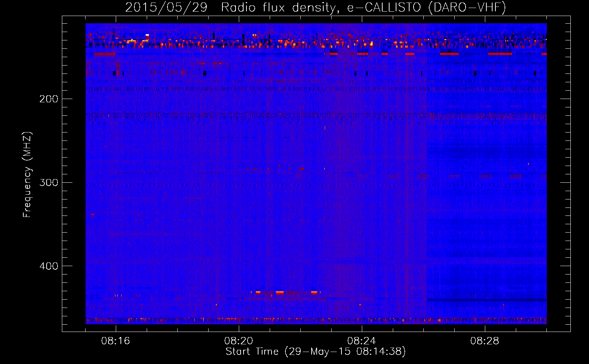589x364 pixels.
Task: Click the plot title mentioning e-CALLISTO (DARO-VHF)
Action: 316,7
